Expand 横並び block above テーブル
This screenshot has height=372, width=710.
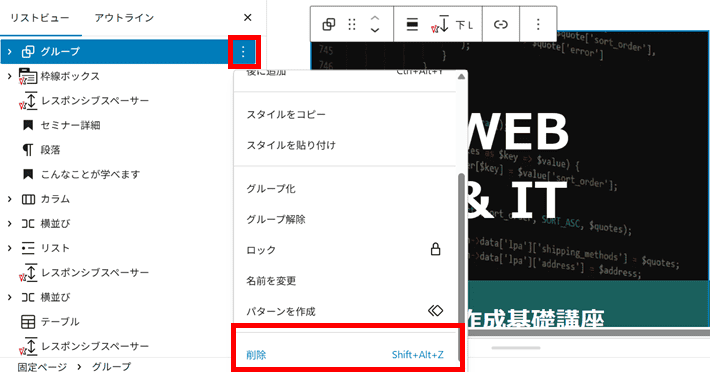[10, 297]
